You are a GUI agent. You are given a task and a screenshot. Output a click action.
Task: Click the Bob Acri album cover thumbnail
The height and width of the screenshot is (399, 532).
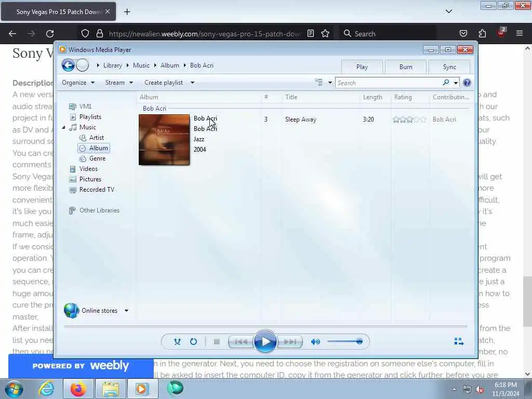click(x=164, y=140)
